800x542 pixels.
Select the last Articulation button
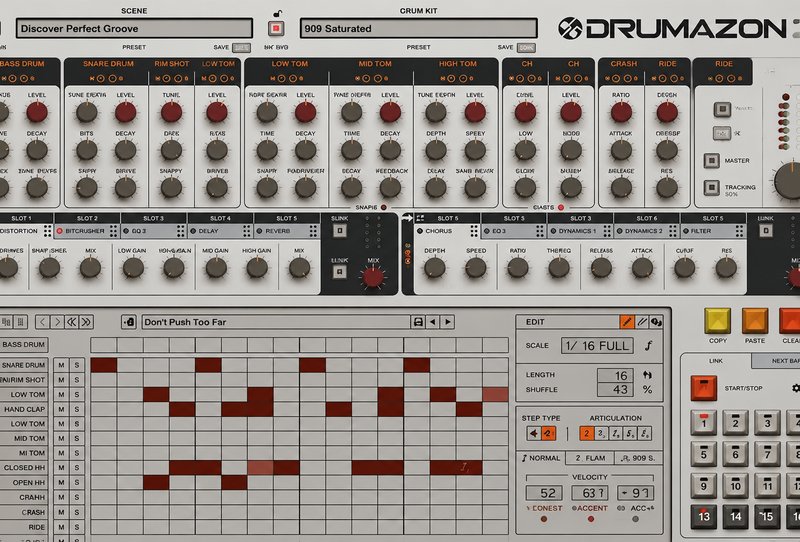pyautogui.click(x=645, y=434)
